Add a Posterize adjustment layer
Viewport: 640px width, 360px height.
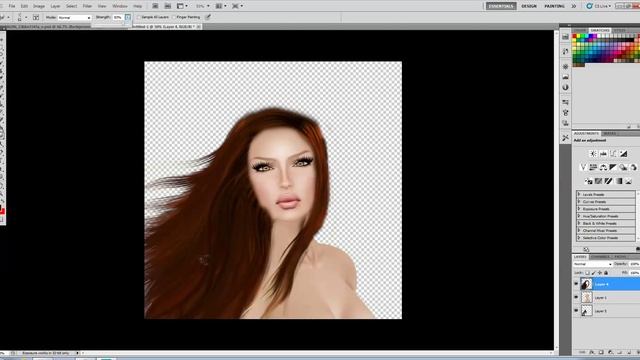[598, 181]
